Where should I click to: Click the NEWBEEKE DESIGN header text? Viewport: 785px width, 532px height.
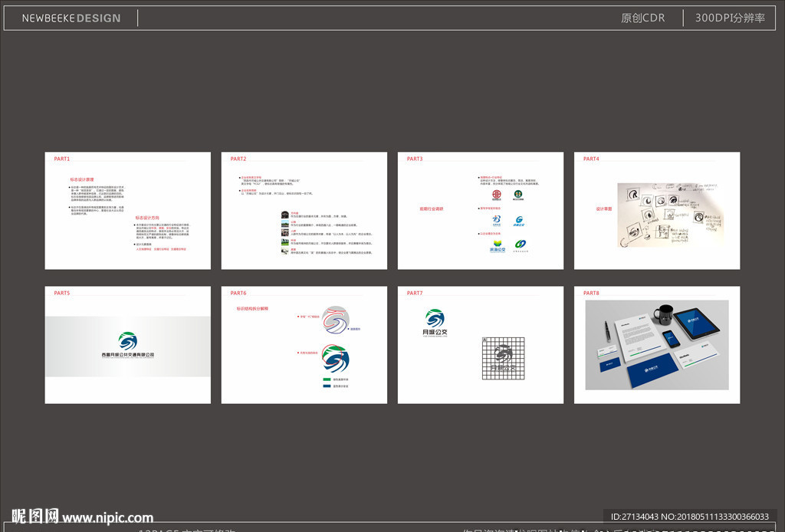tap(71, 18)
